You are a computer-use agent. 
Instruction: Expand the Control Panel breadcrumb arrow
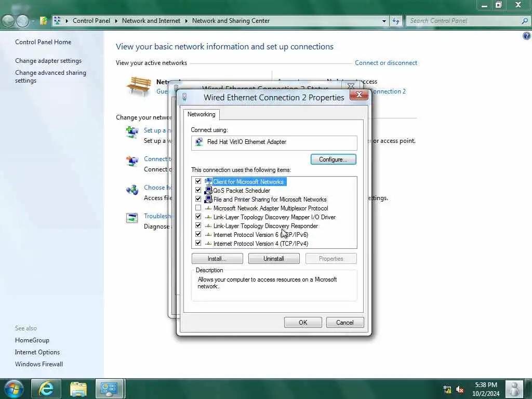(116, 21)
